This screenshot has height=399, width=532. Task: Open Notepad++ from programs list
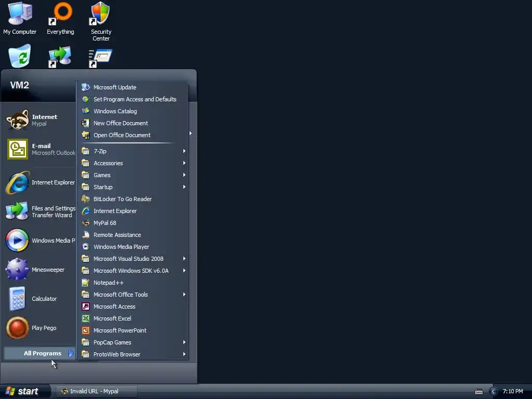[132, 283]
